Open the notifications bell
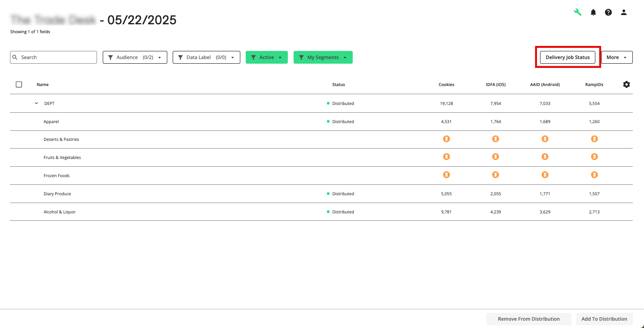The height and width of the screenshot is (328, 644). (593, 12)
